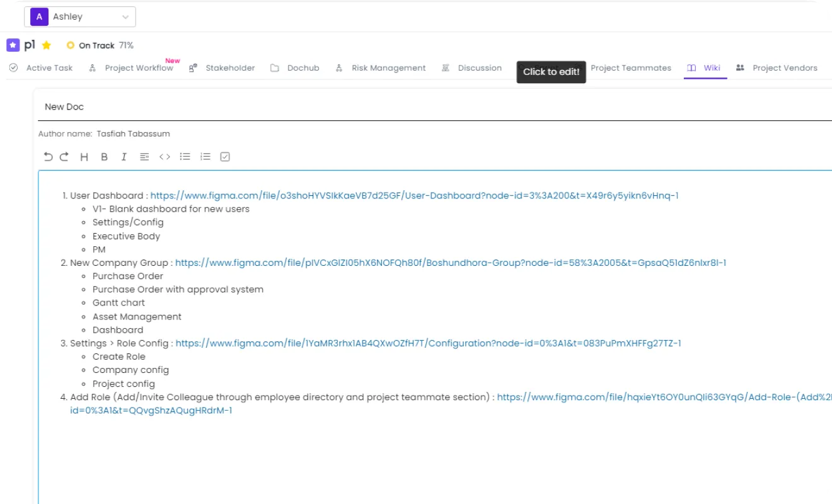832x504 pixels.
Task: Click the 'Executive Body' bullet
Action: click(x=126, y=236)
